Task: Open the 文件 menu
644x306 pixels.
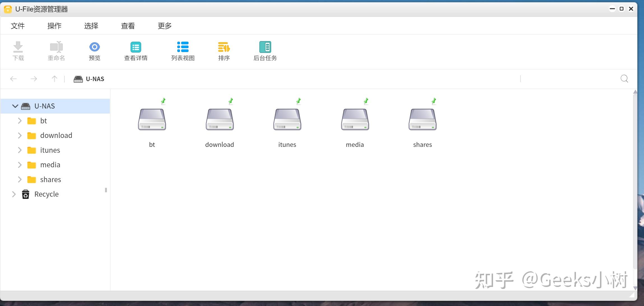Action: 18,26
